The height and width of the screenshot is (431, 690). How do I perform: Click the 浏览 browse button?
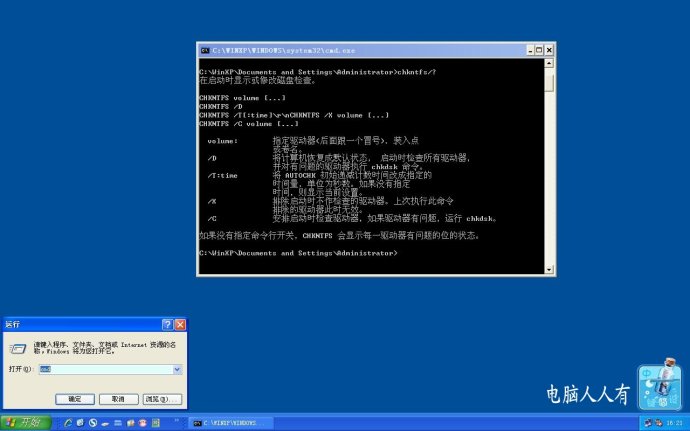pos(161,398)
